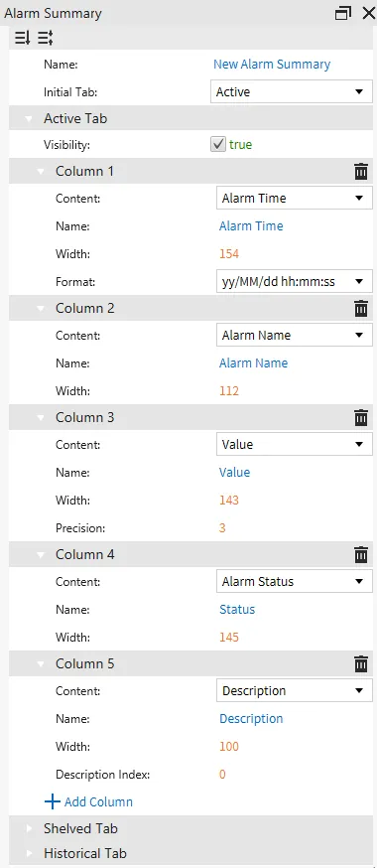The height and width of the screenshot is (868, 377).
Task: Open the date Format dropdown
Action: point(294,282)
